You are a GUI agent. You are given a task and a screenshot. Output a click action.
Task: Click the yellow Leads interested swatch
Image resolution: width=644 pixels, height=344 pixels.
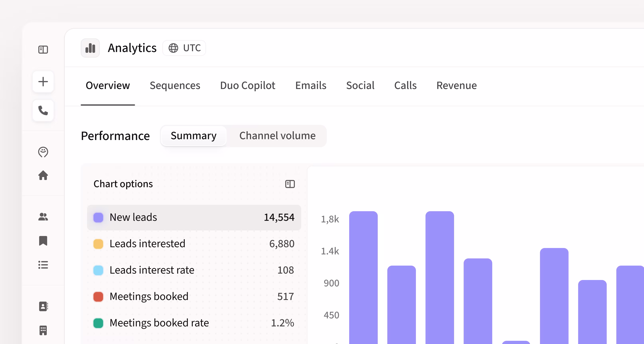pyautogui.click(x=98, y=244)
